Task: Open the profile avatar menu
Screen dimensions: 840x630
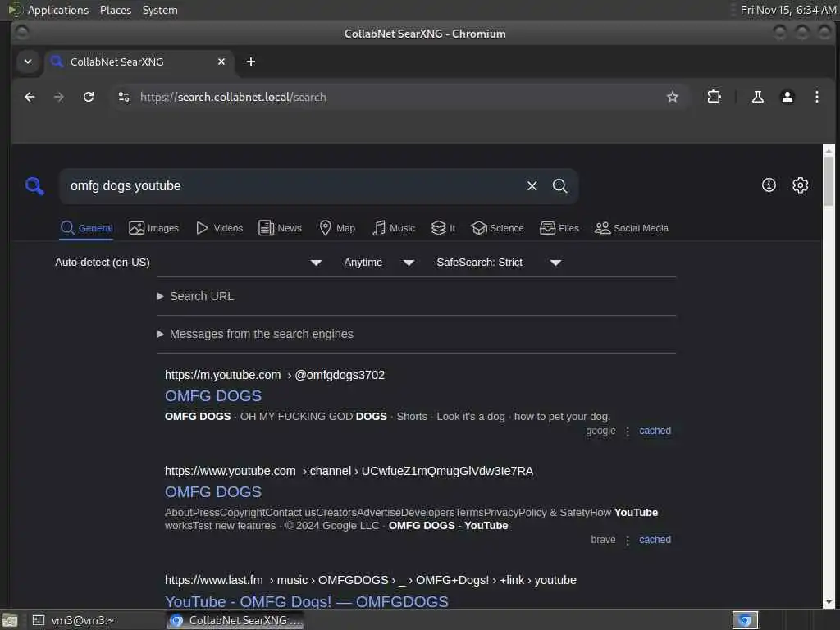Action: 787,97
